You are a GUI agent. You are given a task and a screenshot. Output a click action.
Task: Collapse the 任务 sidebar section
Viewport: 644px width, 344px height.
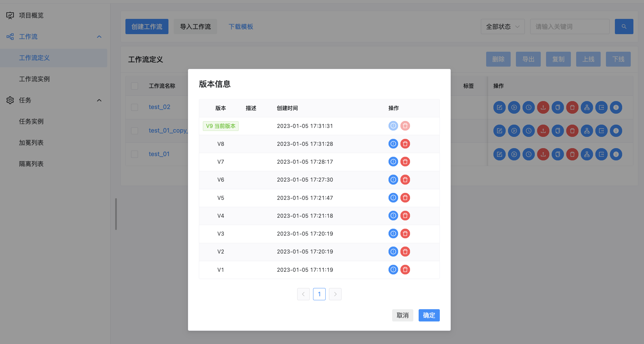point(99,100)
